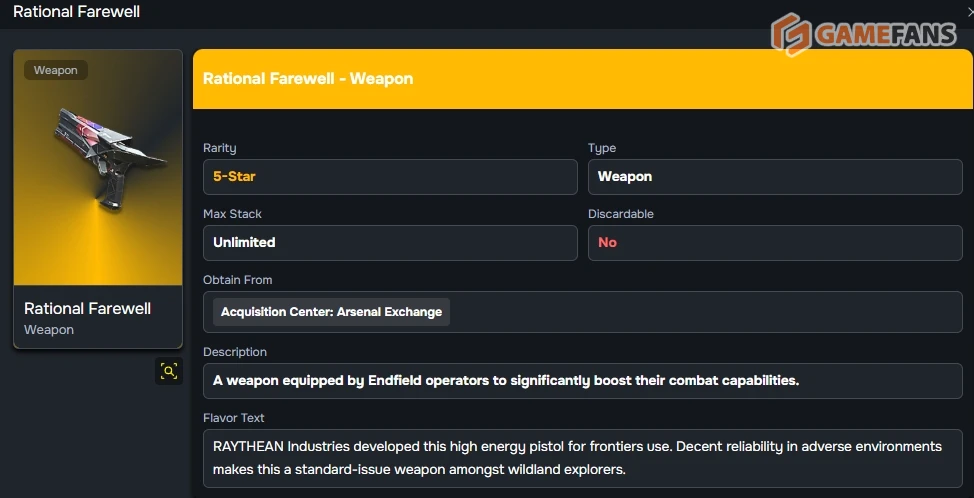Image resolution: width=974 pixels, height=498 pixels.
Task: Click the Rarity field label
Action: tap(219, 148)
